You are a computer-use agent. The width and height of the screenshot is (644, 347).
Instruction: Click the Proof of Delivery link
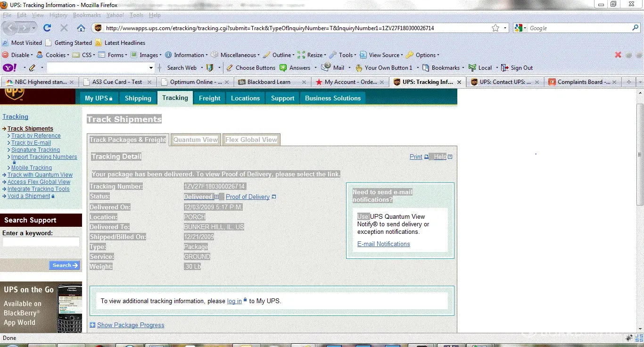tap(248, 197)
